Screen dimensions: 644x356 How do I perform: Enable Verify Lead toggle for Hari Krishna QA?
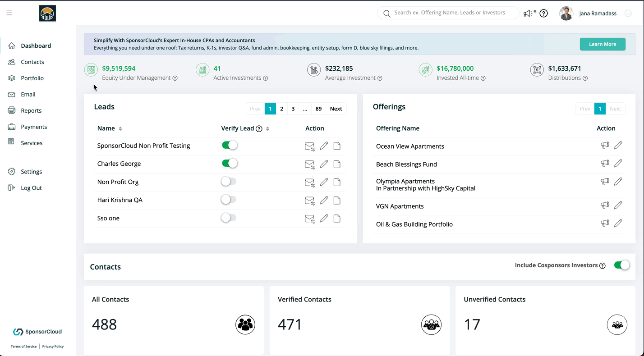[229, 200]
